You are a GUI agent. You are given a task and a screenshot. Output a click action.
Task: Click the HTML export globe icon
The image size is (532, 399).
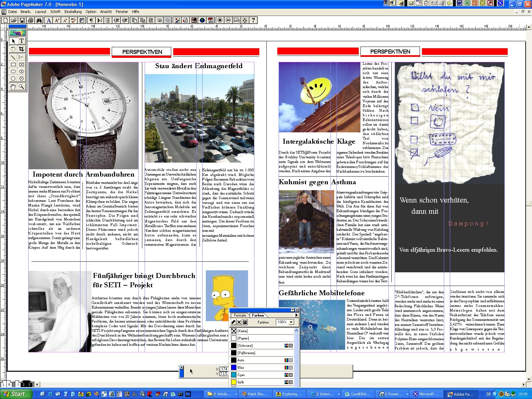pos(202,20)
